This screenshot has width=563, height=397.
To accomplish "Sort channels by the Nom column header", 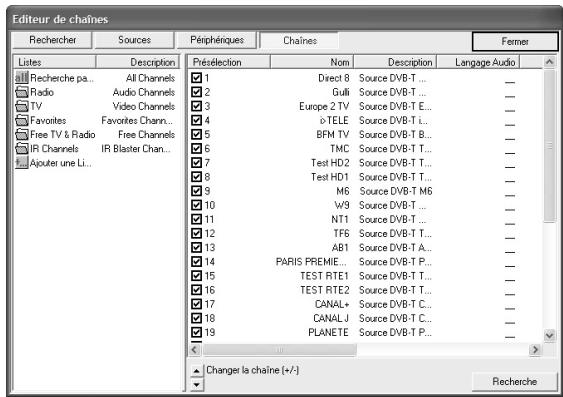I will (312, 62).
